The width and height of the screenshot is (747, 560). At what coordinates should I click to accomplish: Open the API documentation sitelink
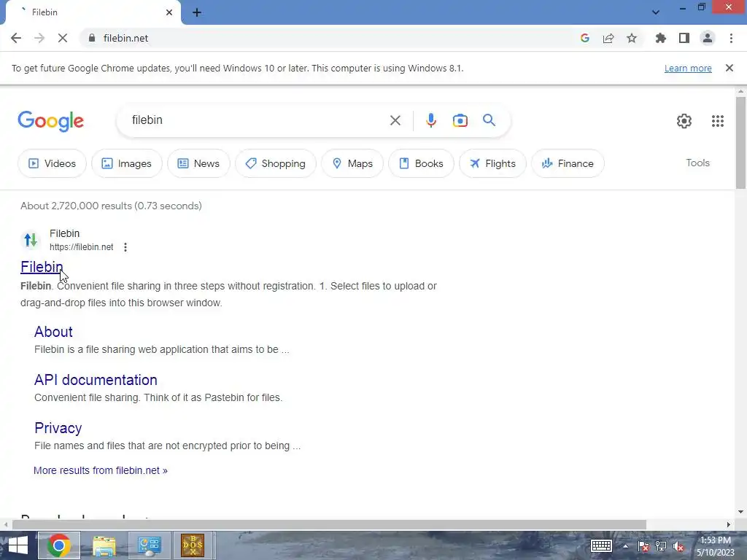(96, 380)
